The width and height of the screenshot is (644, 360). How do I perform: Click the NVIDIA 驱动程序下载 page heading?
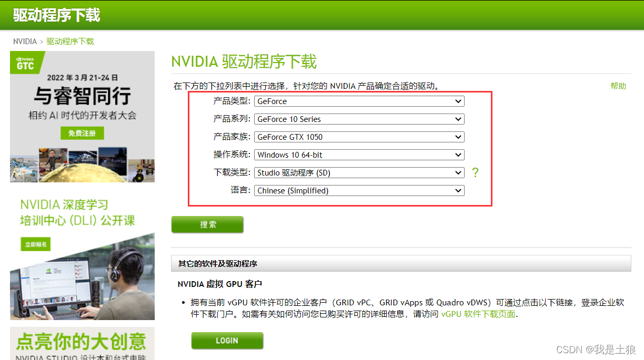[244, 62]
